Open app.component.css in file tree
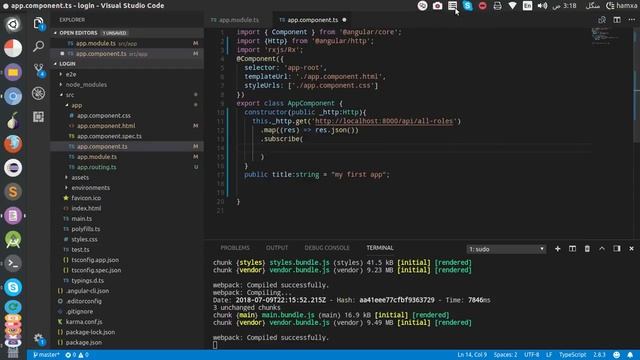 [104, 116]
